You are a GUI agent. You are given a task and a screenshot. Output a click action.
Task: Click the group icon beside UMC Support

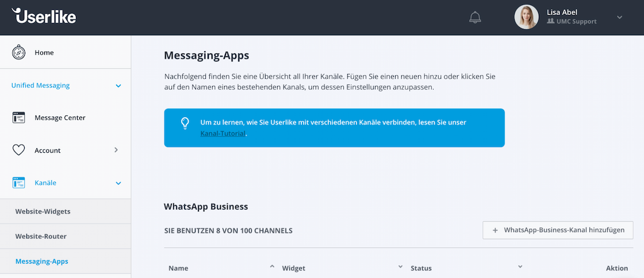[x=551, y=21]
